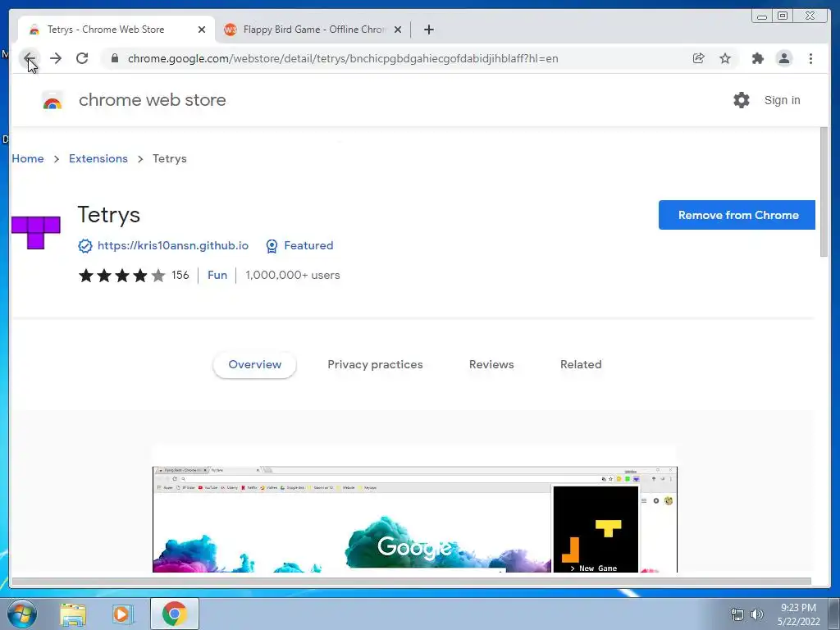Click the purple Tetrys extension icon

[36, 232]
